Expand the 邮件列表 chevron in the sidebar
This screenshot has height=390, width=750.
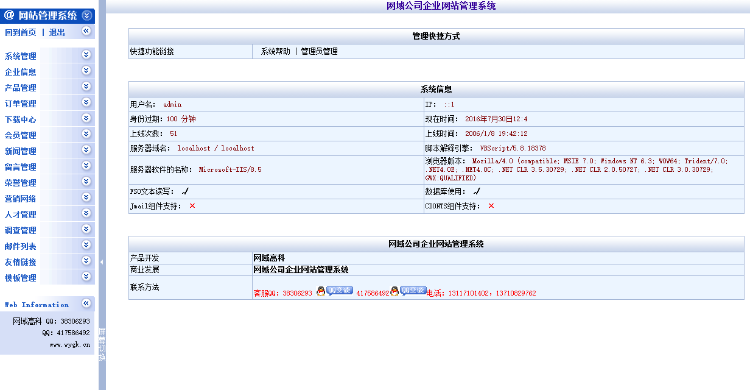[x=86, y=245]
